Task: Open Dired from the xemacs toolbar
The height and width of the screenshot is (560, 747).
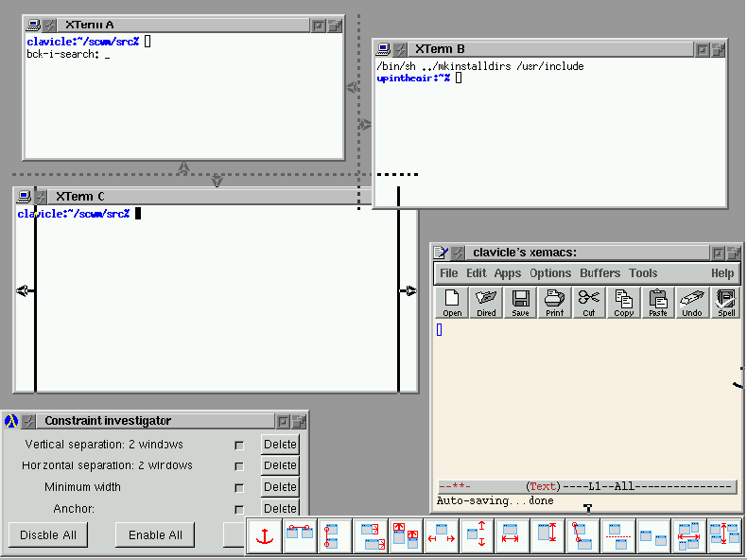Action: 486,303
